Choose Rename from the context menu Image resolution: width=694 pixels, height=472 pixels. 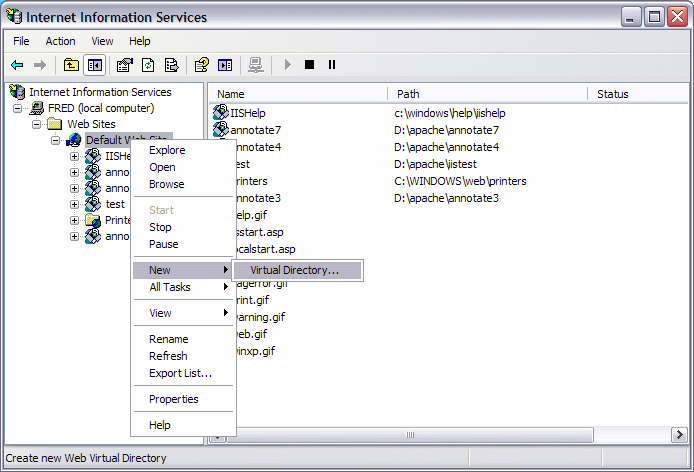click(183, 339)
